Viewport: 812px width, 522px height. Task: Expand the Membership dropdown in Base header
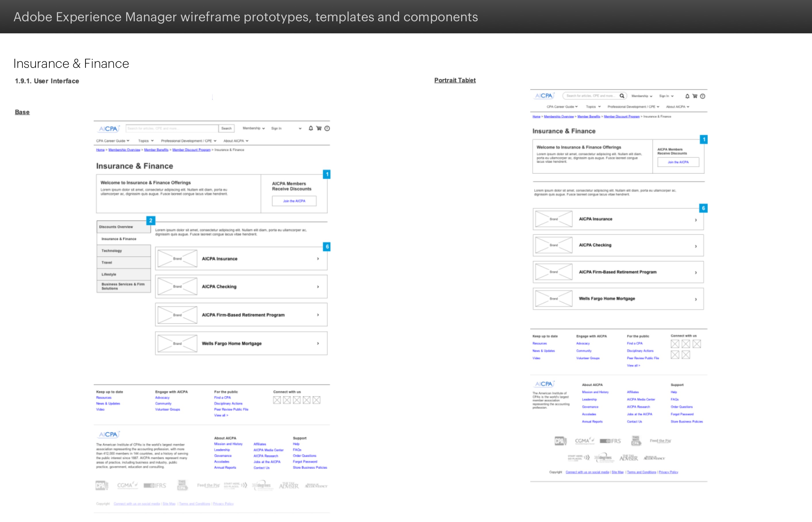[254, 128]
